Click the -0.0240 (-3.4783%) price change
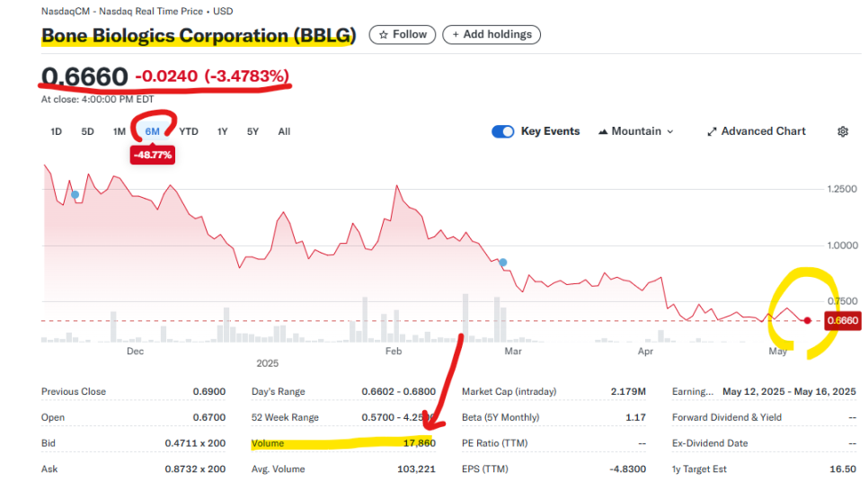868x482 pixels. point(213,76)
